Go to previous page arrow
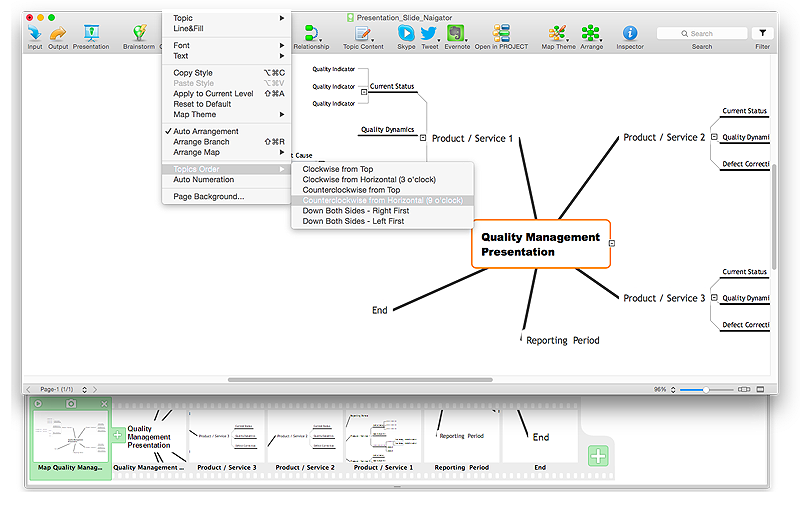Image resolution: width=800 pixels, height=521 pixels. pos(29,389)
